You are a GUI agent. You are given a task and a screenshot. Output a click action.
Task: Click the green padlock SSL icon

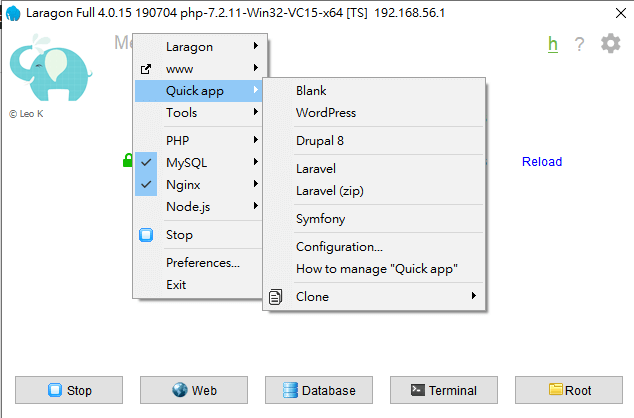coord(127,160)
